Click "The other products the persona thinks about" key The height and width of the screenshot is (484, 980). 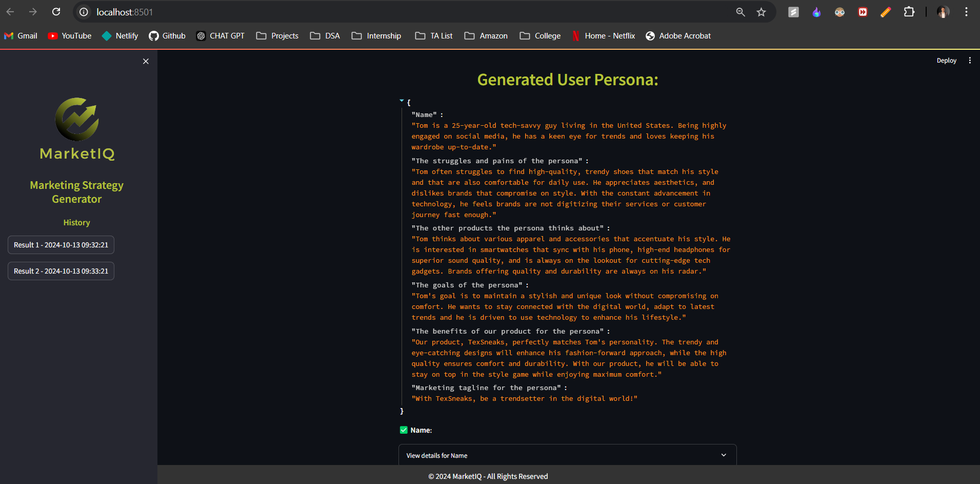[x=508, y=228]
